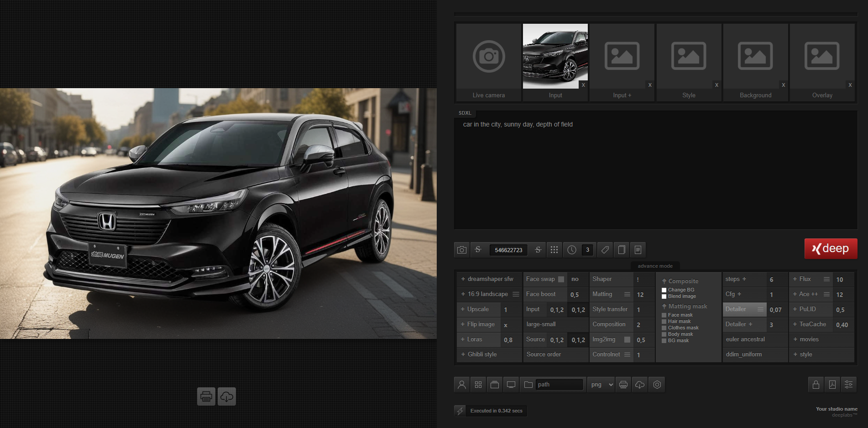
Task: Add an image to the Background slot
Action: click(x=755, y=56)
